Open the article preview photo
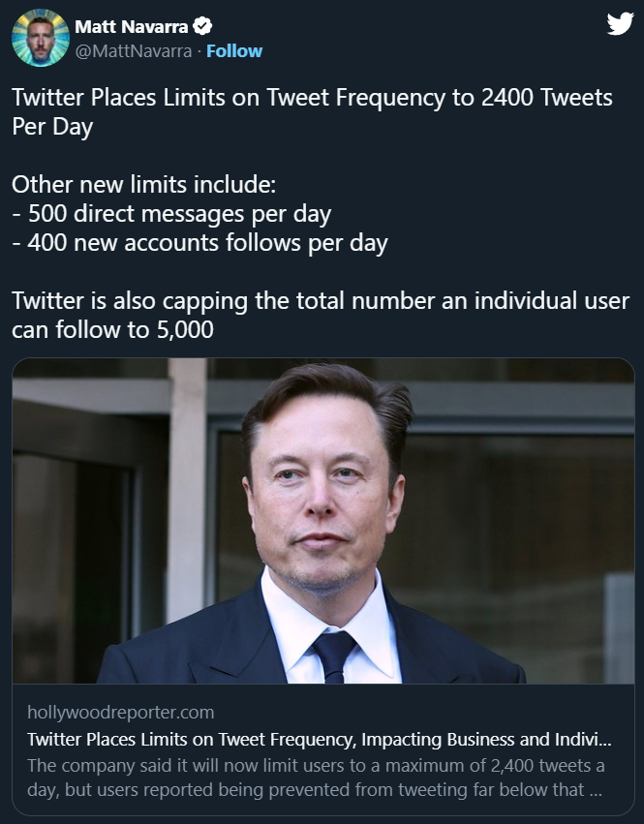The height and width of the screenshot is (824, 644). 322,521
